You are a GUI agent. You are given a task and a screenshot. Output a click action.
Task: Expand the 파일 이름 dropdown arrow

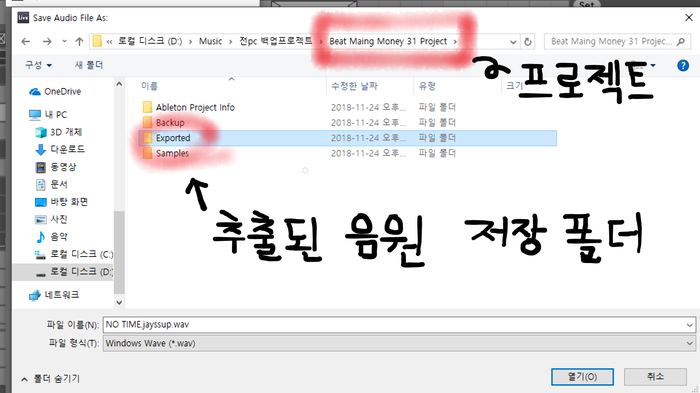689,325
